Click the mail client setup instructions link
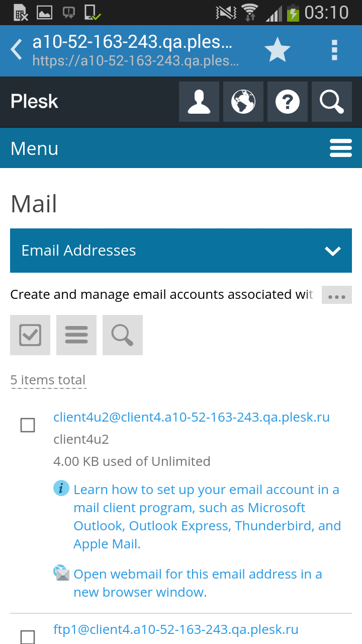Viewport: 362px width, 644px height. click(x=206, y=517)
